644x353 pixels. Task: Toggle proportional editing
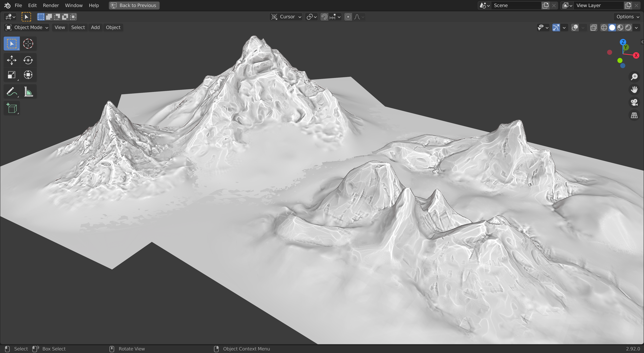348,17
